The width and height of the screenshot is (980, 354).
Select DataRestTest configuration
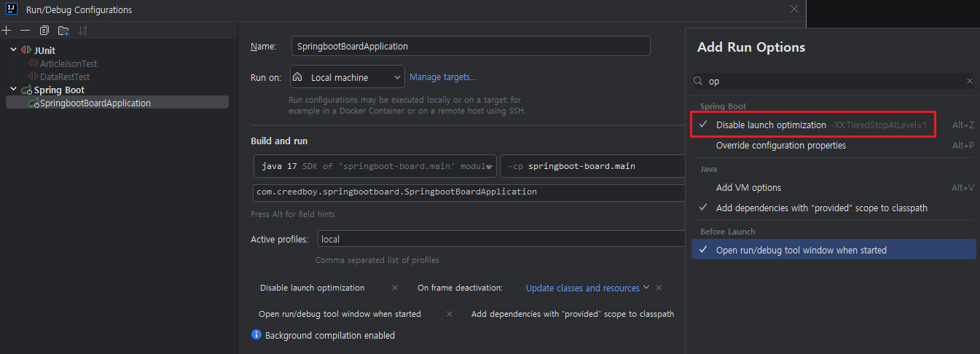click(x=65, y=76)
